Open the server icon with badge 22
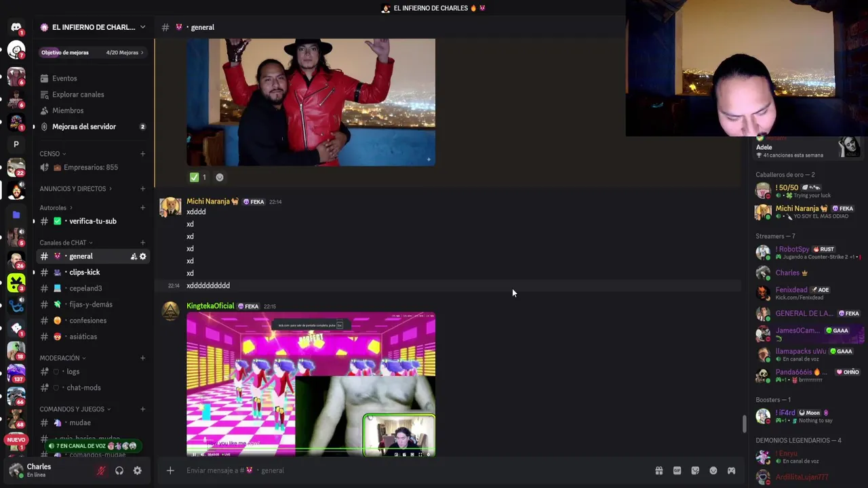Image resolution: width=868 pixels, height=488 pixels. tap(16, 167)
